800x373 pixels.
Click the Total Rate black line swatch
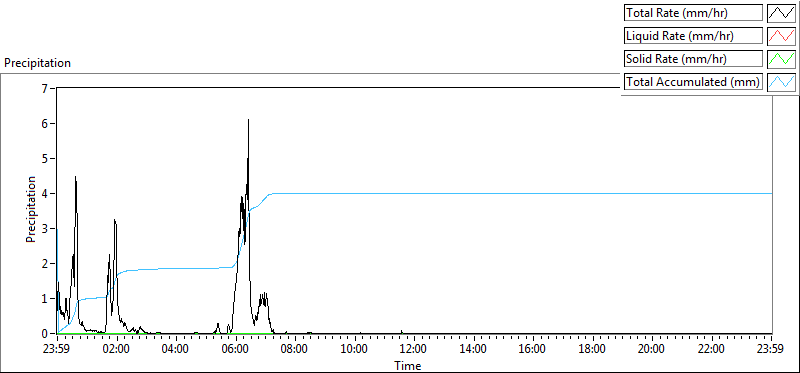pyautogui.click(x=781, y=13)
